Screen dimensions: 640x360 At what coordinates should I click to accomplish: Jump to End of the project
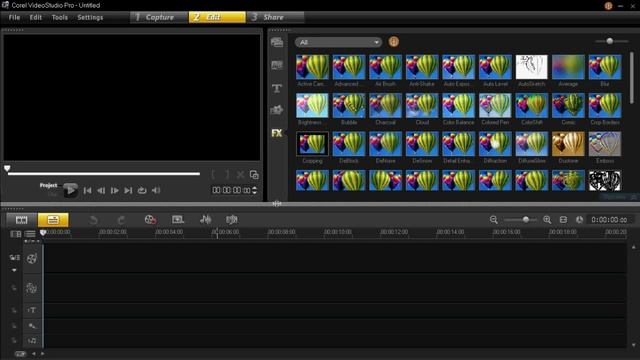[x=128, y=190]
